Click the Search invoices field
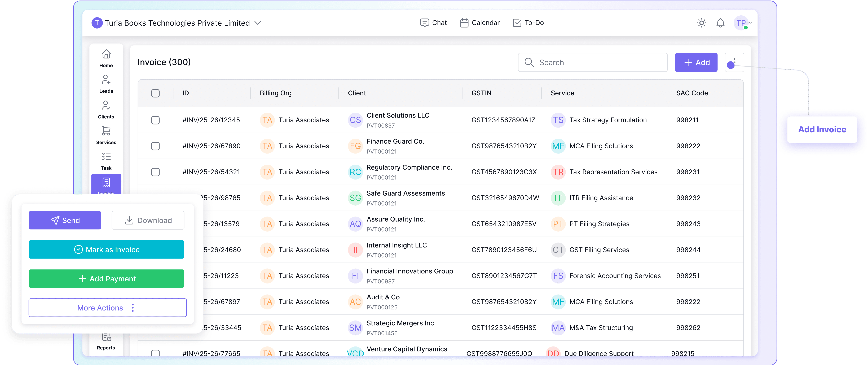The image size is (868, 365). 593,62
